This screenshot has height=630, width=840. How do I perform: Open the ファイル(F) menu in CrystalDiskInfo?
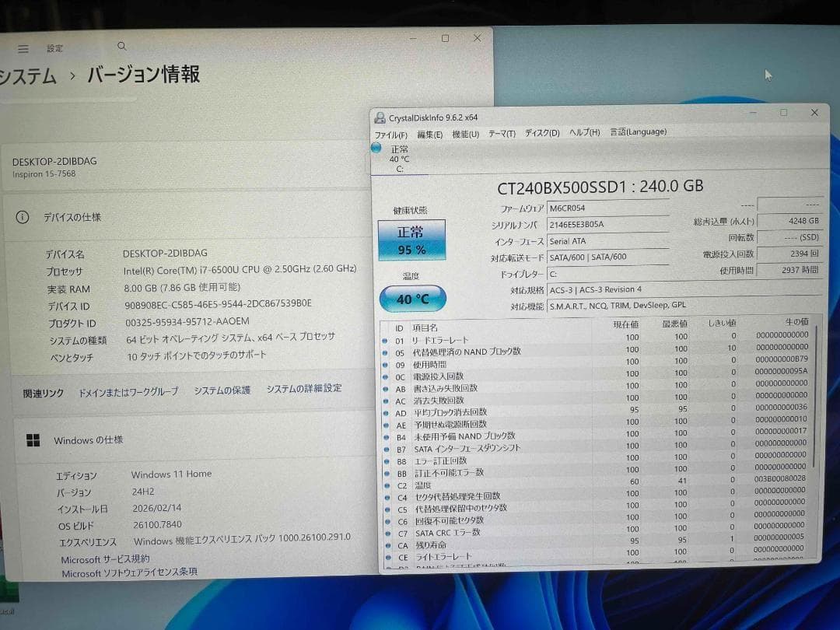[390, 133]
